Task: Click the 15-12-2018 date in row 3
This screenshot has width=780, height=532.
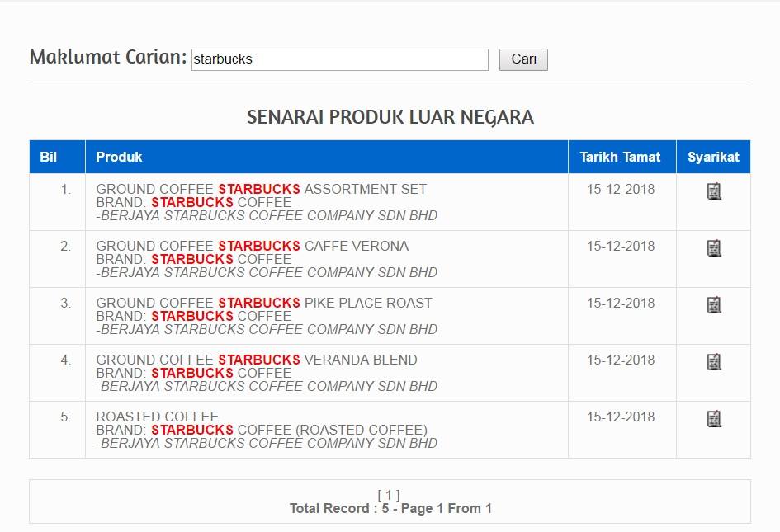Action: click(621, 303)
